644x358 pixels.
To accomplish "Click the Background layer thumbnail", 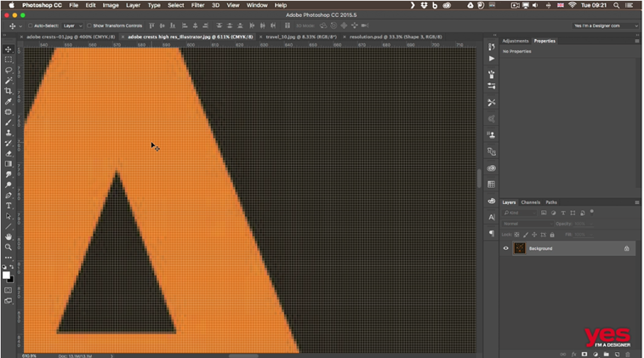I will click(x=520, y=248).
